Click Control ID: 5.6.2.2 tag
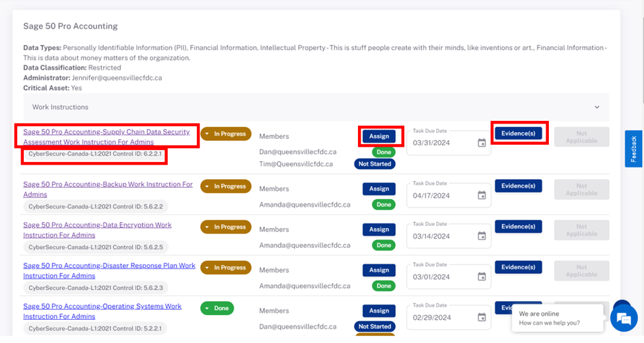644x343 pixels. click(95, 207)
